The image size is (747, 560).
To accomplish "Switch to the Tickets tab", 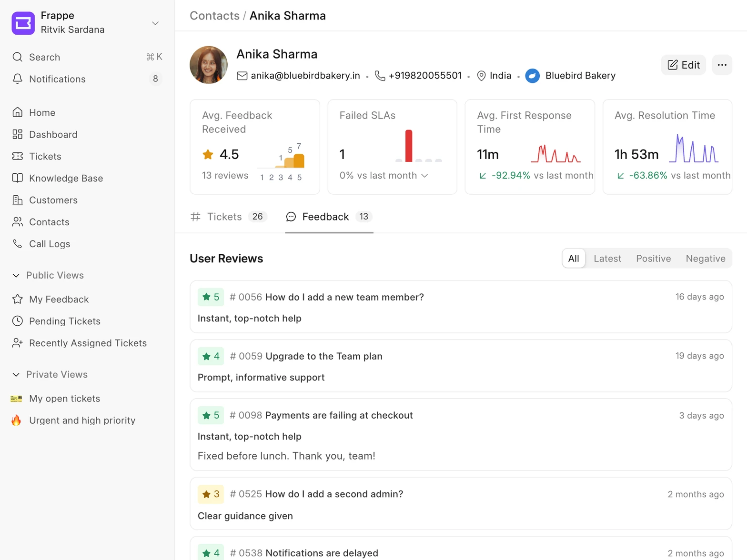I will point(229,217).
